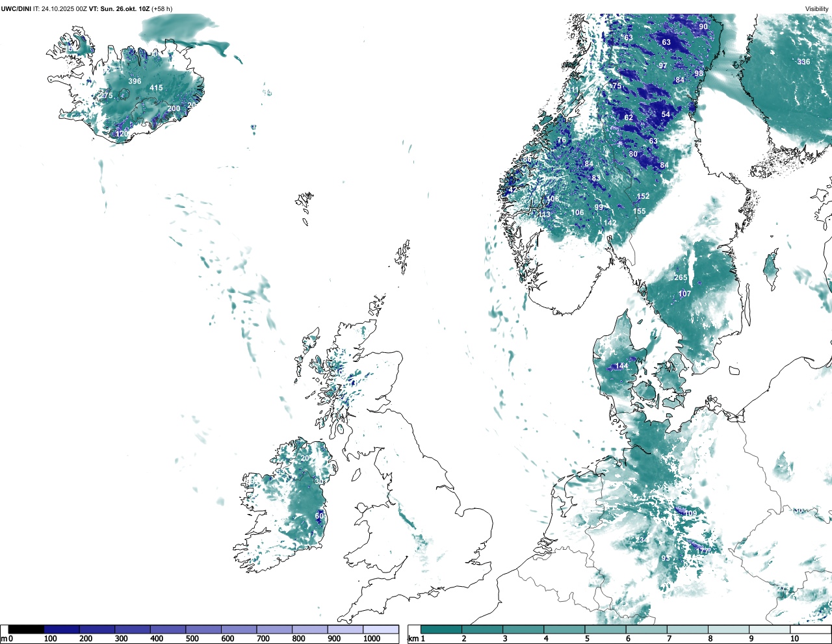Image resolution: width=832 pixels, height=644 pixels.
Task: Select the 200–300 m visibility legend swatch
Action: (97, 630)
